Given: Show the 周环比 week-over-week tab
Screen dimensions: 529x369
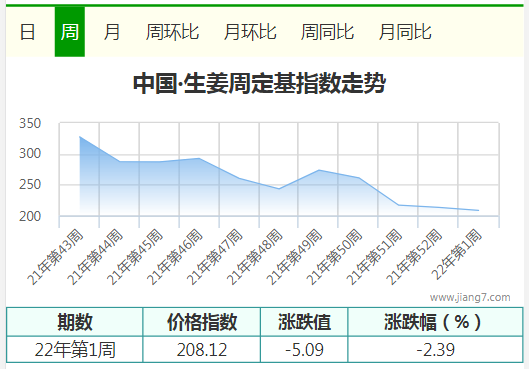Looking at the screenshot, I should tap(172, 32).
